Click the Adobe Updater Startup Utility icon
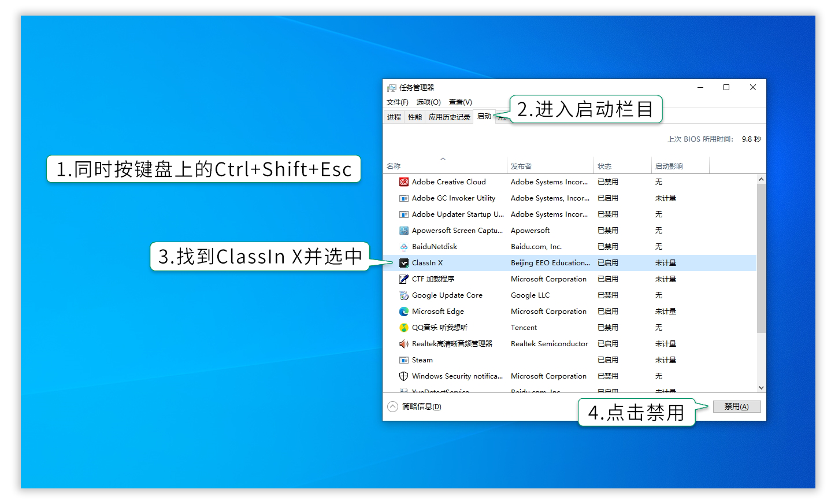This screenshot has width=831, height=504. click(x=404, y=214)
